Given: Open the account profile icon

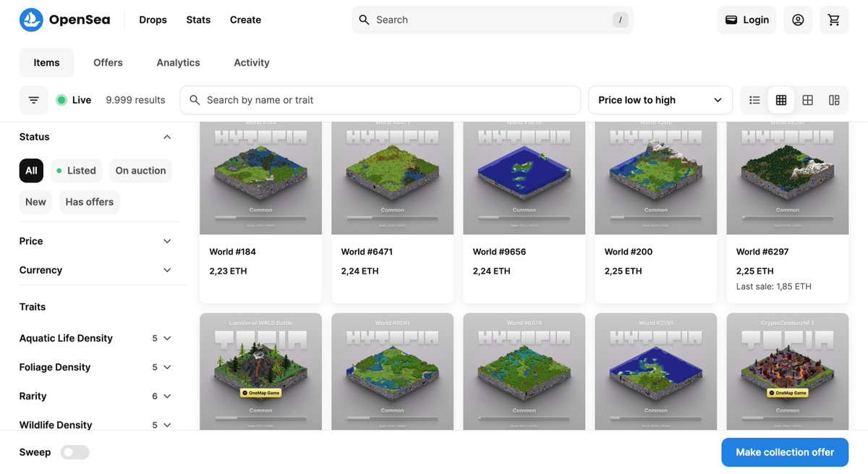Looking at the screenshot, I should [x=798, y=20].
